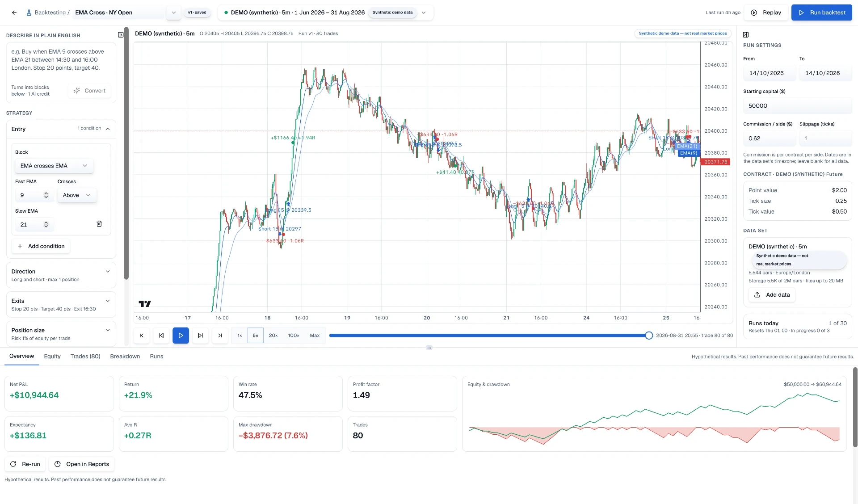Click the TradingView logo on chart

click(x=145, y=304)
